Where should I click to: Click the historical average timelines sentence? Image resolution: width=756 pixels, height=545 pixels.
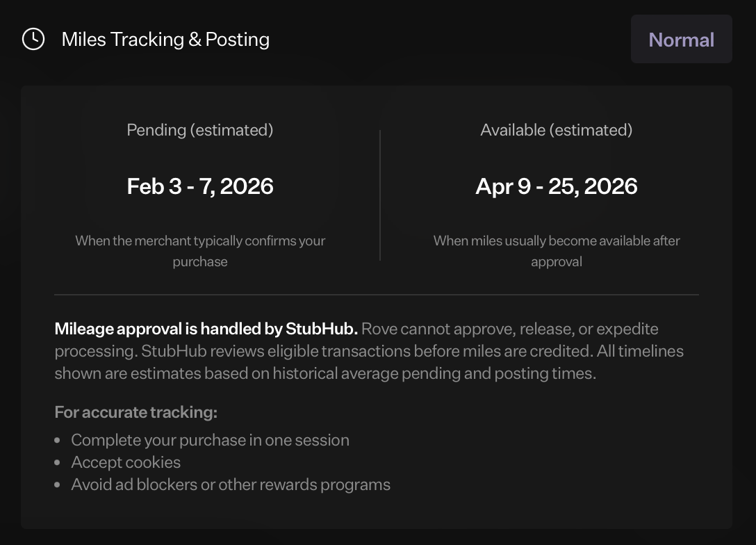click(324, 373)
